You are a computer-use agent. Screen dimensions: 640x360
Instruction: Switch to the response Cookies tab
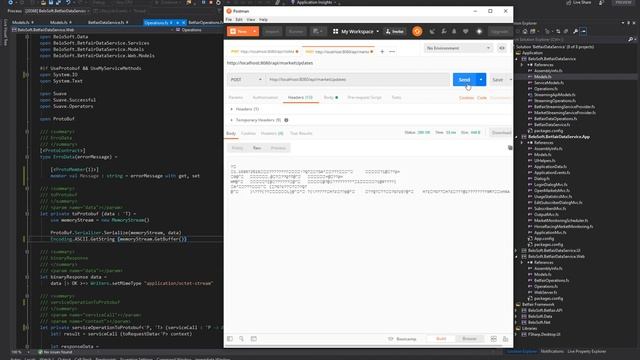pos(248,133)
